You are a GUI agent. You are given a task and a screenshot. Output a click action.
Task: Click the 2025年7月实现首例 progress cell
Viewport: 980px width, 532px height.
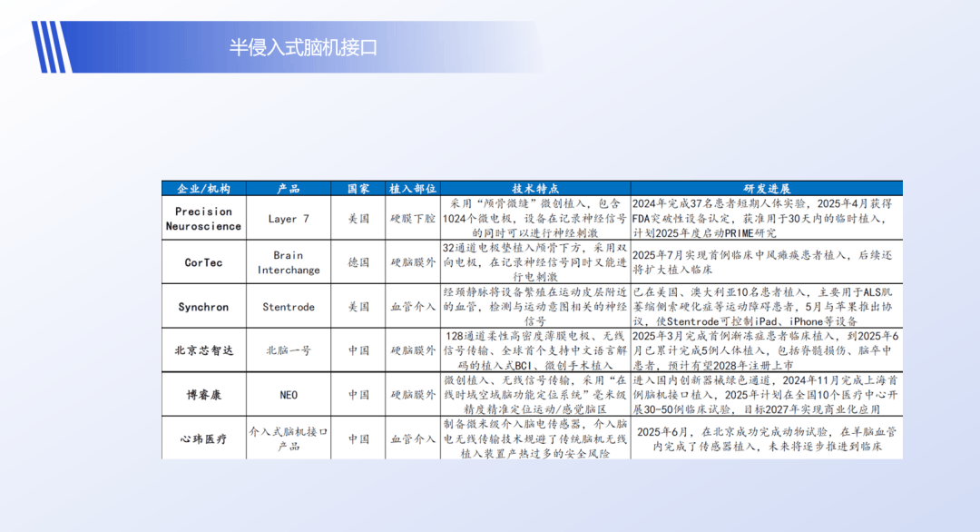coord(767,262)
